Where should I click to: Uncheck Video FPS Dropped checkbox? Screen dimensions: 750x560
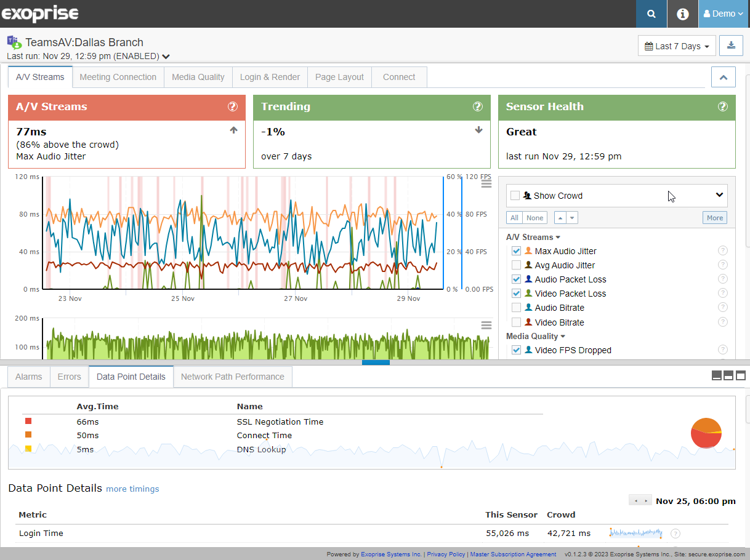tap(517, 350)
